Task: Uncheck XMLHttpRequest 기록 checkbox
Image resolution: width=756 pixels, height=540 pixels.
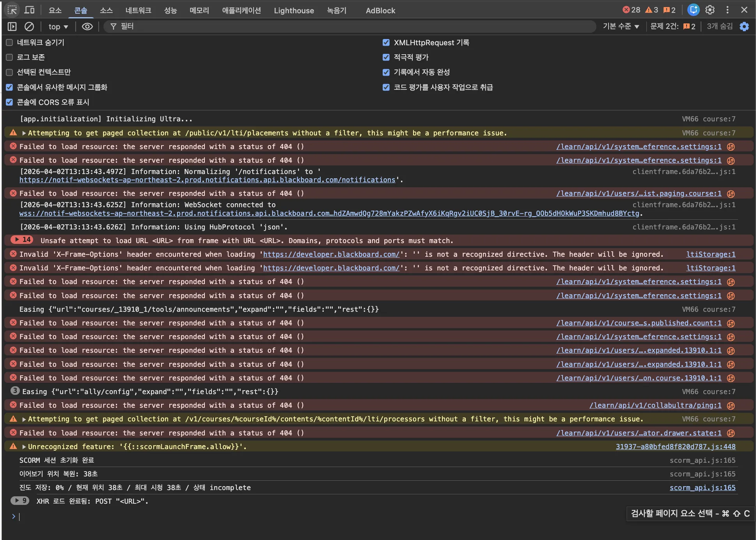Action: point(386,43)
